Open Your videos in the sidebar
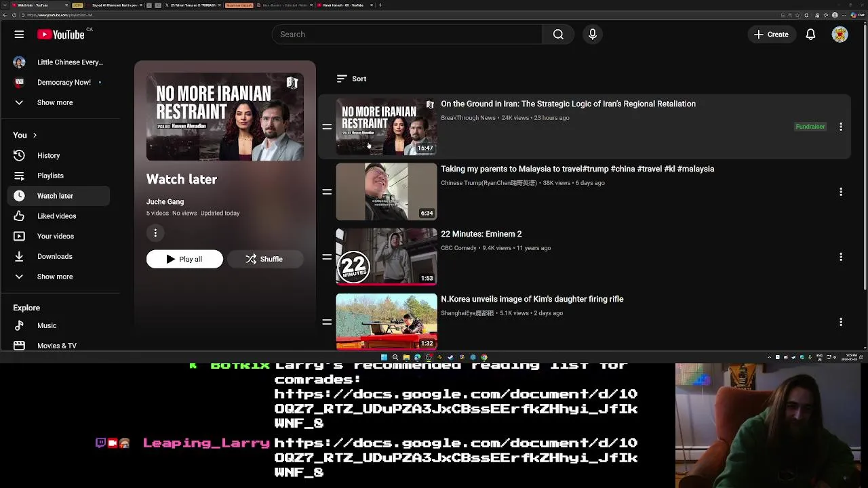Screen dimensions: 868x488 55,236
